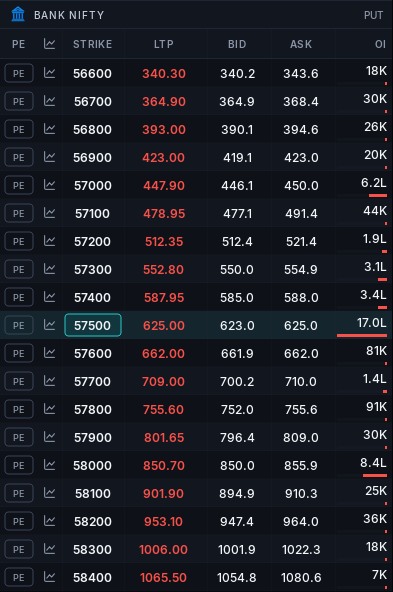Viewport: 393px width, 592px height.
Task: Click the PUT label
Action: tap(373, 15)
